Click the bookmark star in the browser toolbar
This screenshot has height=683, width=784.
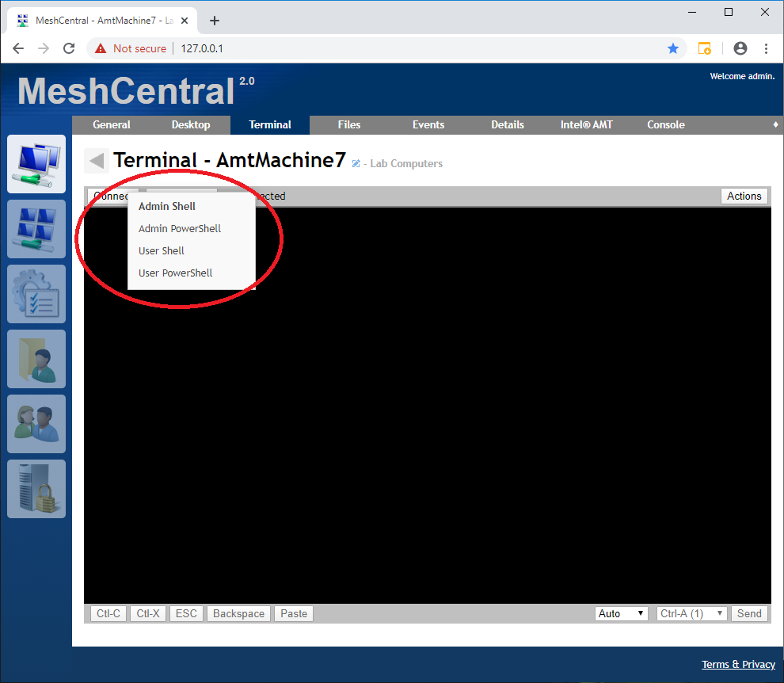(x=673, y=48)
